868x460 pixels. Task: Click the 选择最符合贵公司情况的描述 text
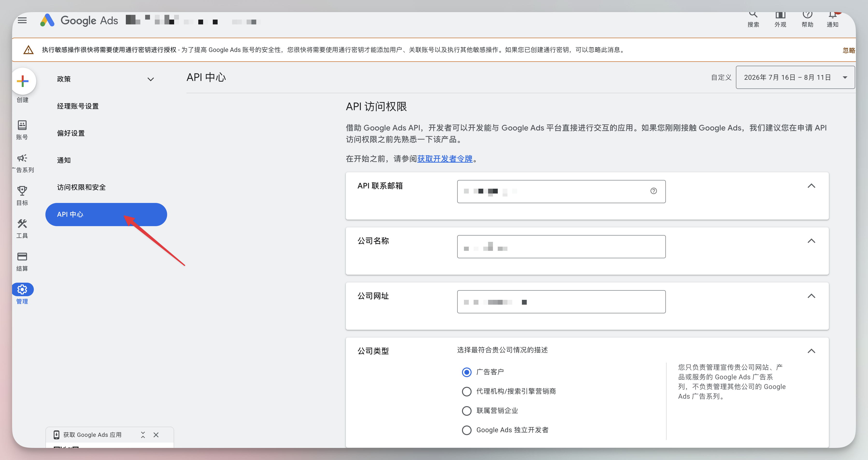tap(502, 350)
